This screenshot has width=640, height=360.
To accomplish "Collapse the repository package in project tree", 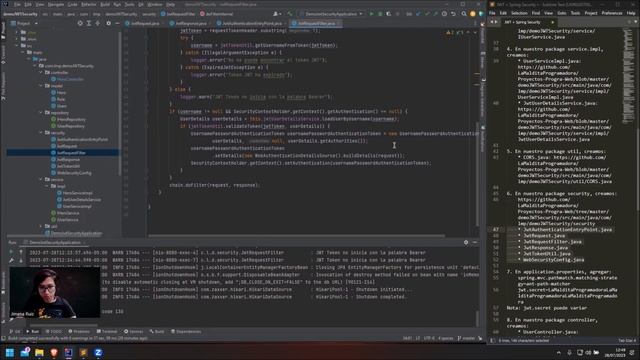I will tap(41, 113).
